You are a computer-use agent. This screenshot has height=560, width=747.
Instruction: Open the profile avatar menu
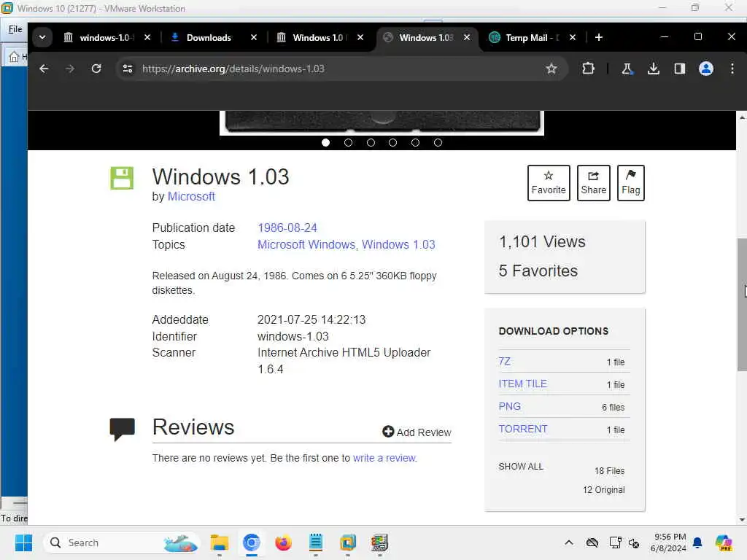(706, 69)
